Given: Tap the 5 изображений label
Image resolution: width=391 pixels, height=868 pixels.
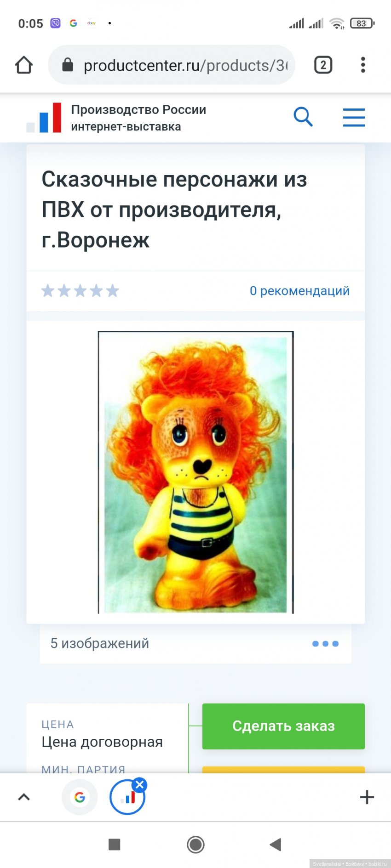Looking at the screenshot, I should point(100,643).
